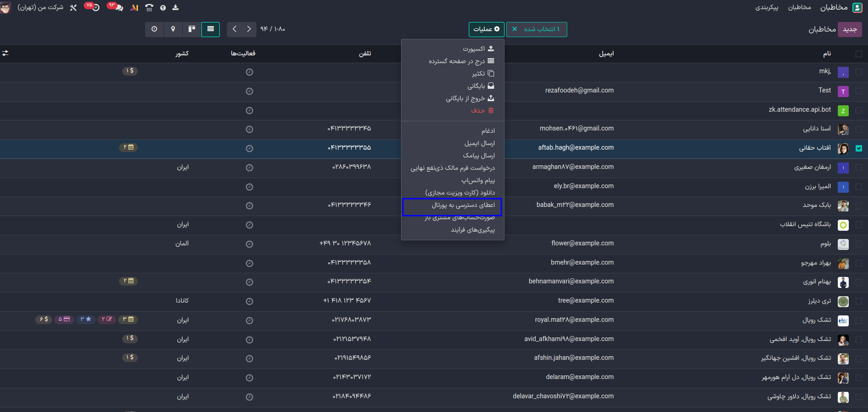Screen dimensions: 868x412
Task: Click activity clock for Test row
Action: 250,91
